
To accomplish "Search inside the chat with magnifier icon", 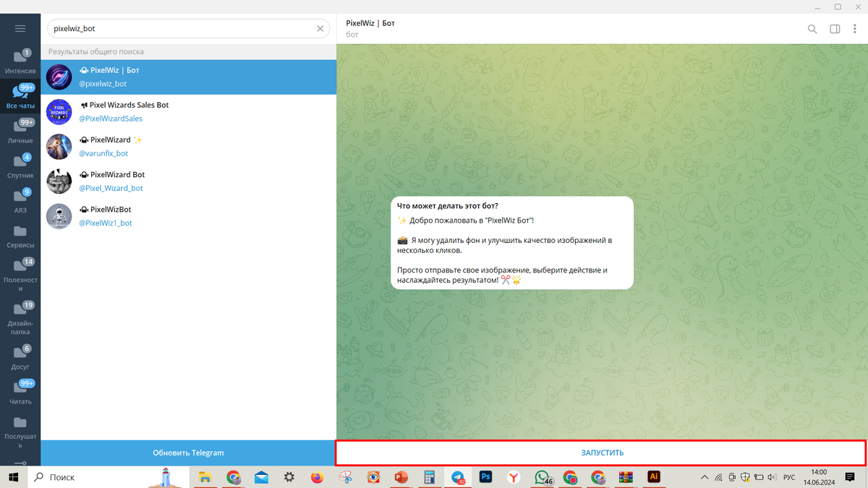I will [x=812, y=29].
